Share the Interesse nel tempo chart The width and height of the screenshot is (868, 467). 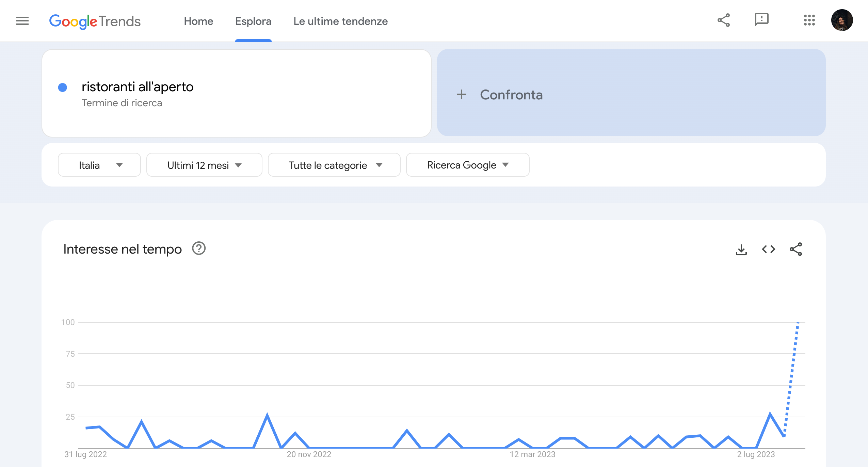coord(795,249)
